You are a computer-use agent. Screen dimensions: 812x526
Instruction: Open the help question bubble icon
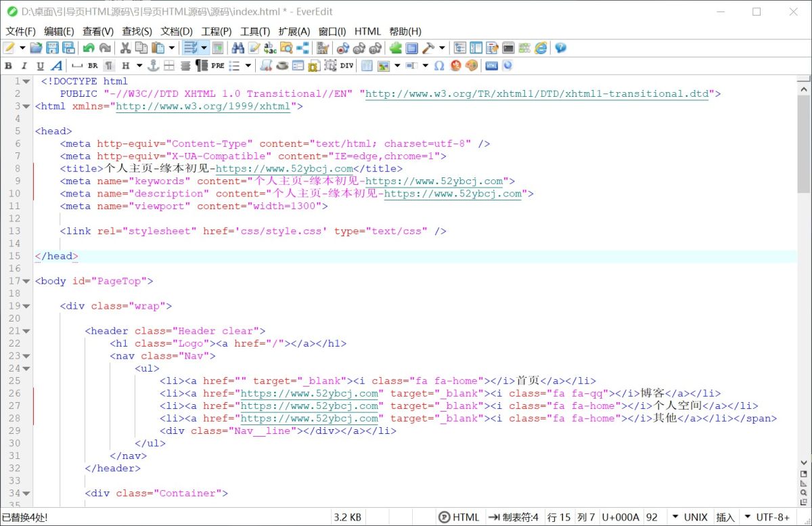560,48
